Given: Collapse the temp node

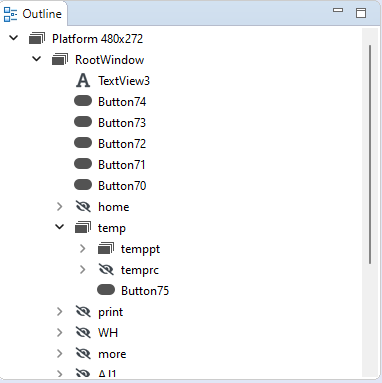Looking at the screenshot, I should (x=60, y=227).
